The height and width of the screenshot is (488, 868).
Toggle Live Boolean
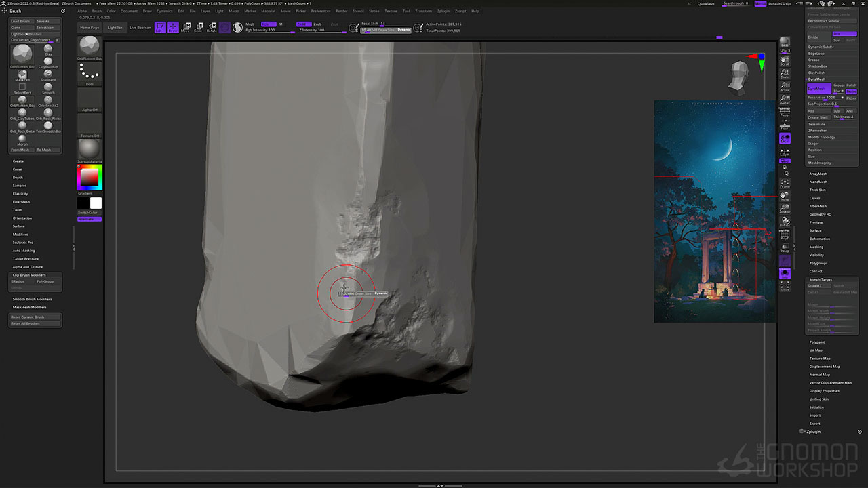(x=140, y=28)
